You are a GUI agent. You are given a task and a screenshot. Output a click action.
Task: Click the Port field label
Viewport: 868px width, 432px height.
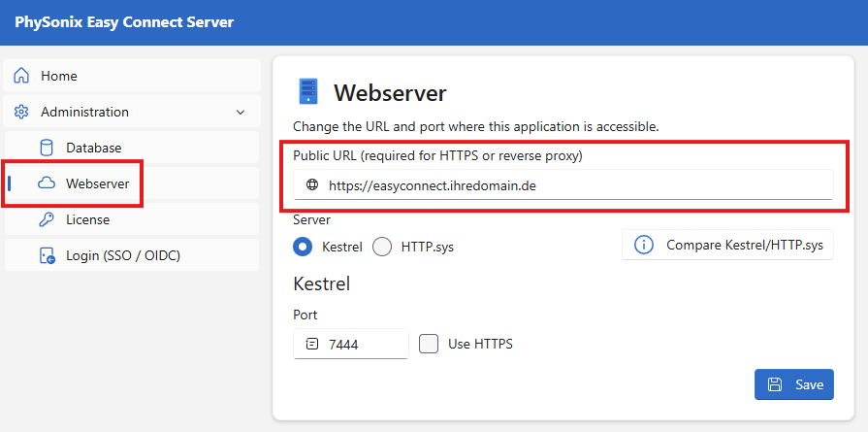305,316
